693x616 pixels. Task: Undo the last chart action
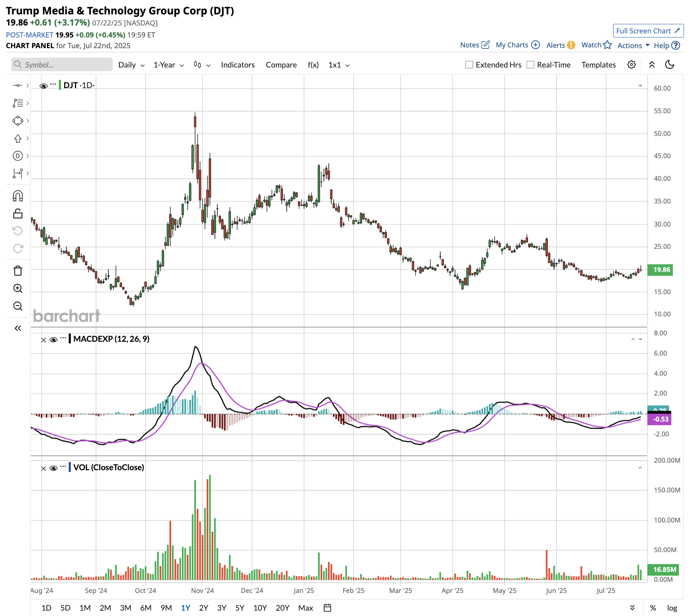pyautogui.click(x=18, y=231)
